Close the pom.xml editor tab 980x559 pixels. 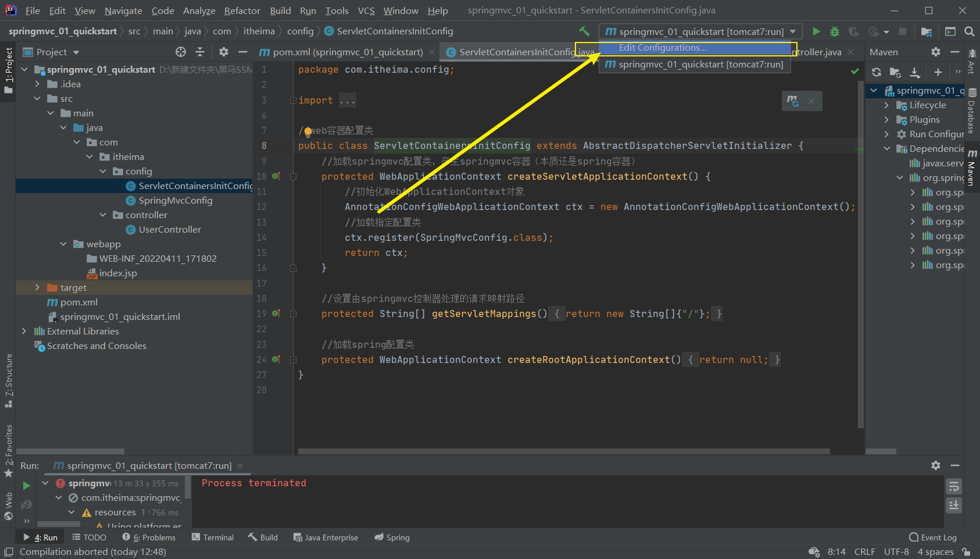[432, 52]
